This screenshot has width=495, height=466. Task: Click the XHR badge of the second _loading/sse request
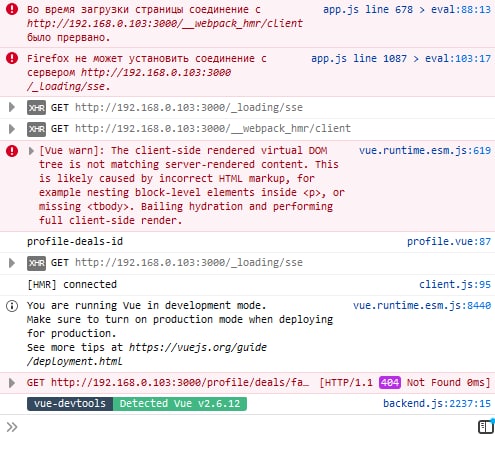pyautogui.click(x=36, y=263)
